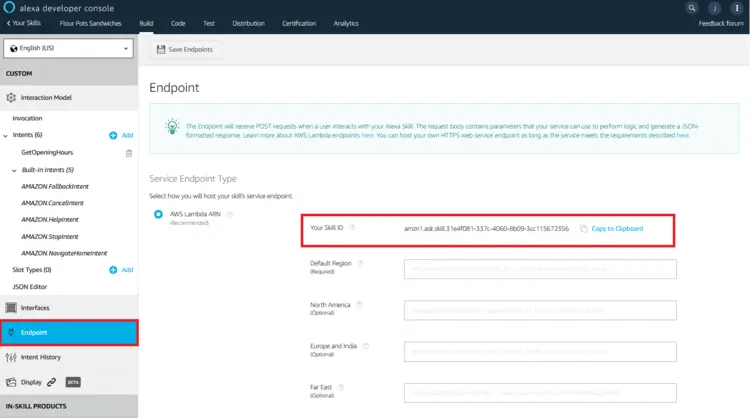Switch to the Distribution tab
Image resolution: width=750 pixels, height=418 pixels.
(x=248, y=23)
